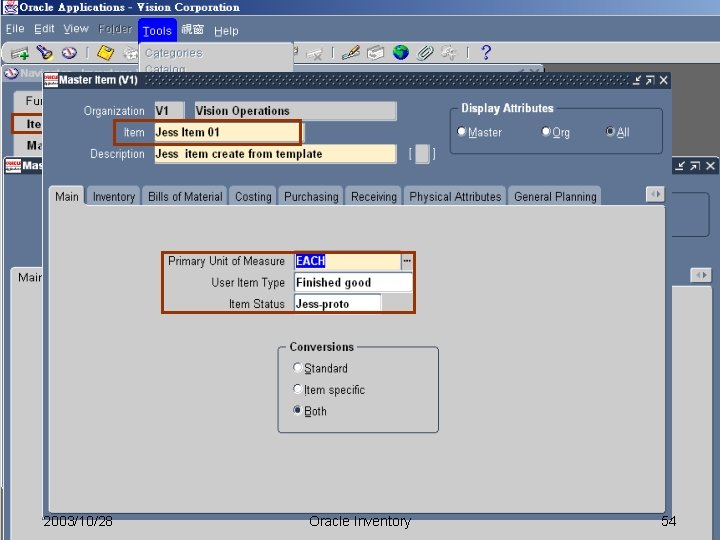Screen dimensions: 720x540
Task: Open the Tools menu
Action: click(157, 30)
